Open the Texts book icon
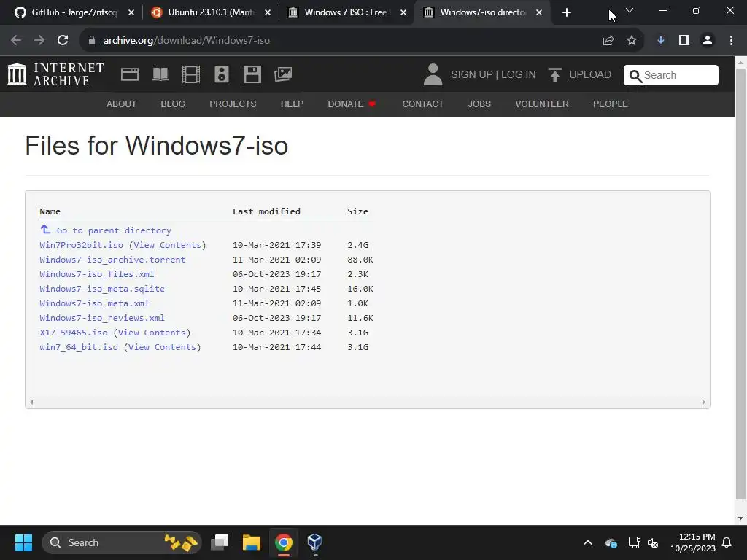747x560 pixels. pos(160,74)
